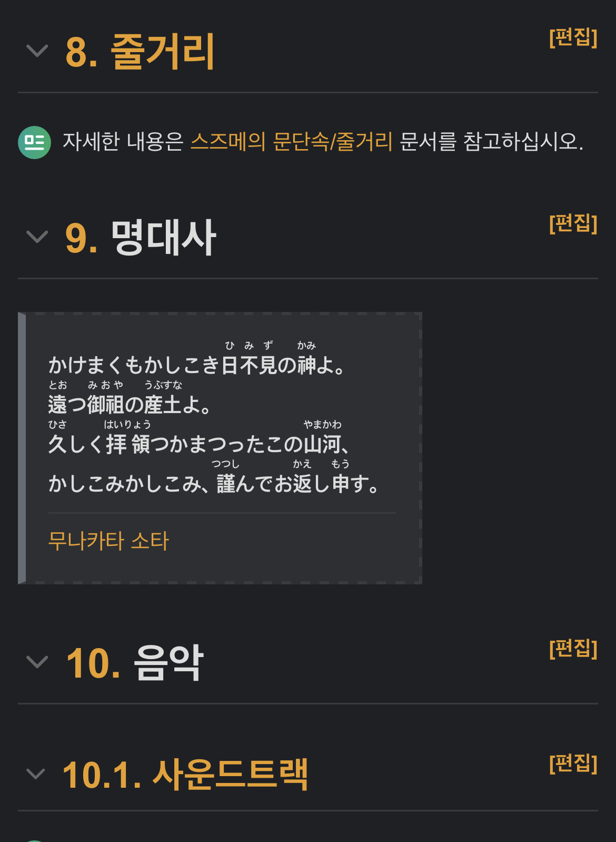Follow the 무나카타 소타 link
The width and height of the screenshot is (616, 842).
[x=108, y=541]
